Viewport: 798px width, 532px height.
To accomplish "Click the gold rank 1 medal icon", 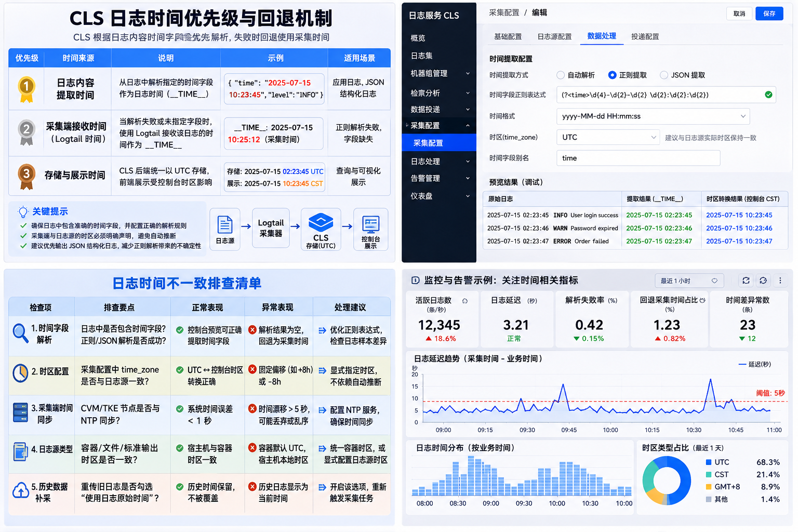I will click(x=26, y=89).
